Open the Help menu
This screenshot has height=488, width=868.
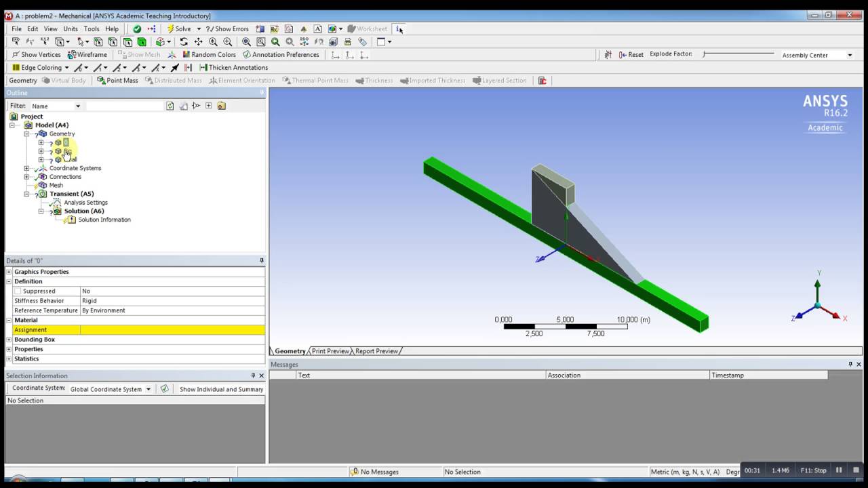point(112,29)
